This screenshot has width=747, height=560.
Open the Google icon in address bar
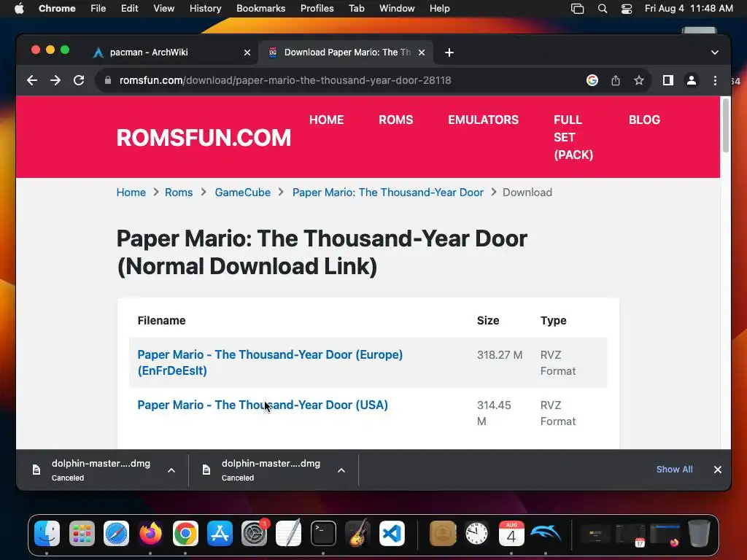tap(592, 80)
